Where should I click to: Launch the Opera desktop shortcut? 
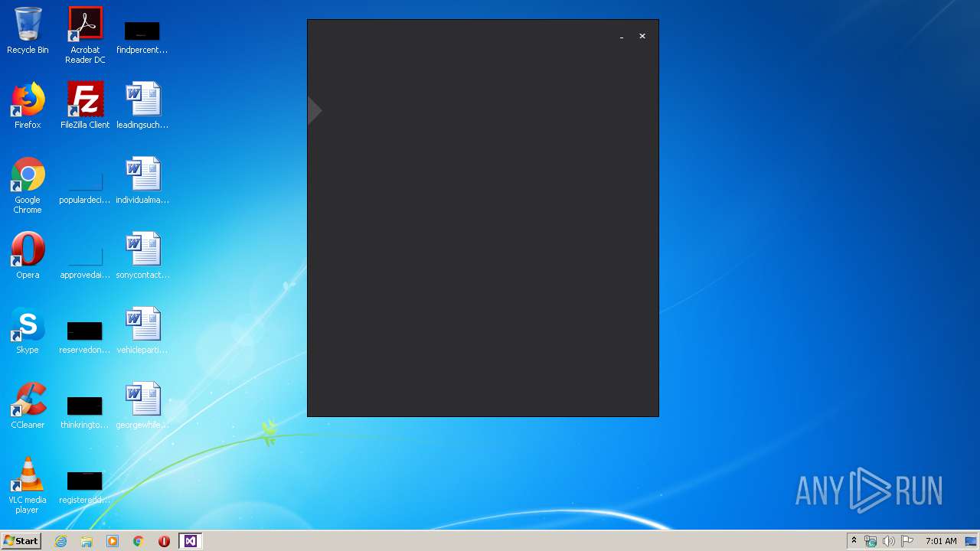click(x=28, y=256)
